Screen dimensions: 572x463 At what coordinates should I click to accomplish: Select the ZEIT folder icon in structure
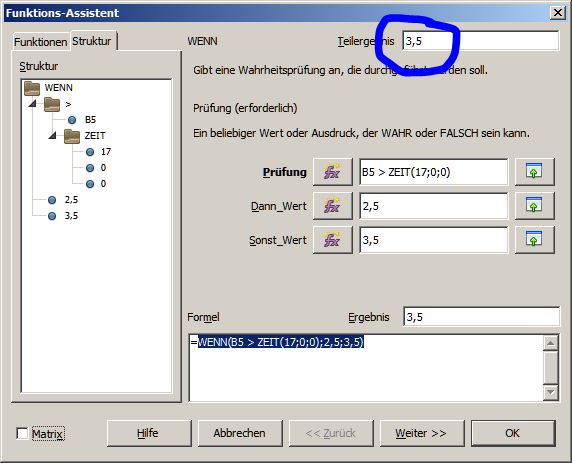72,136
